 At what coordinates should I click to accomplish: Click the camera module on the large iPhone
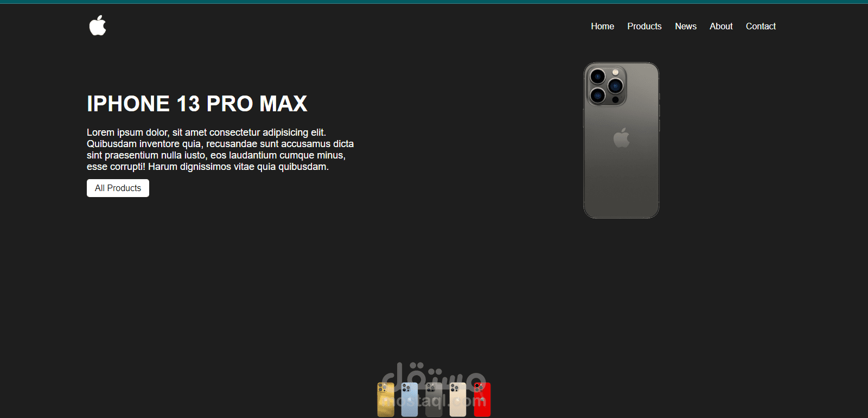click(607, 86)
